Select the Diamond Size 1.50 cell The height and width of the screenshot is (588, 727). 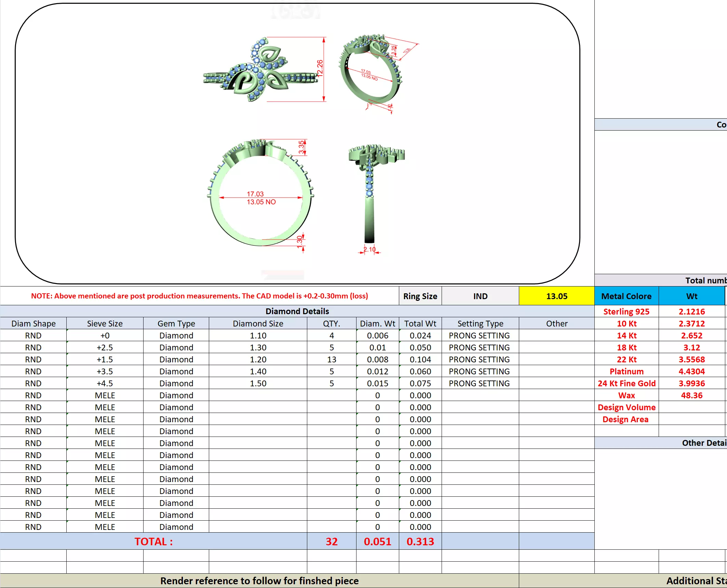coord(258,383)
